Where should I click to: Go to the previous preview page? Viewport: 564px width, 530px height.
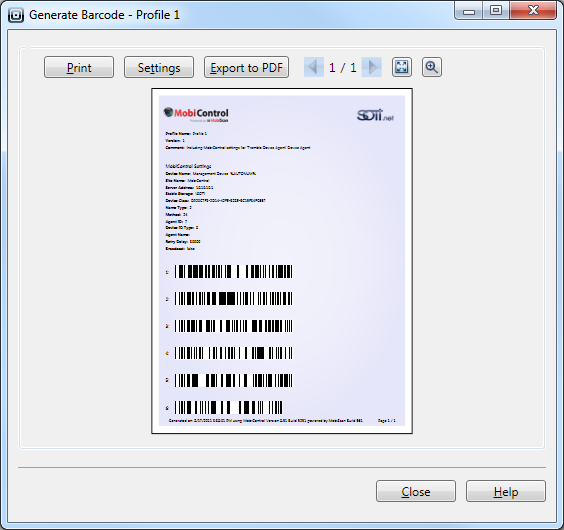click(314, 67)
